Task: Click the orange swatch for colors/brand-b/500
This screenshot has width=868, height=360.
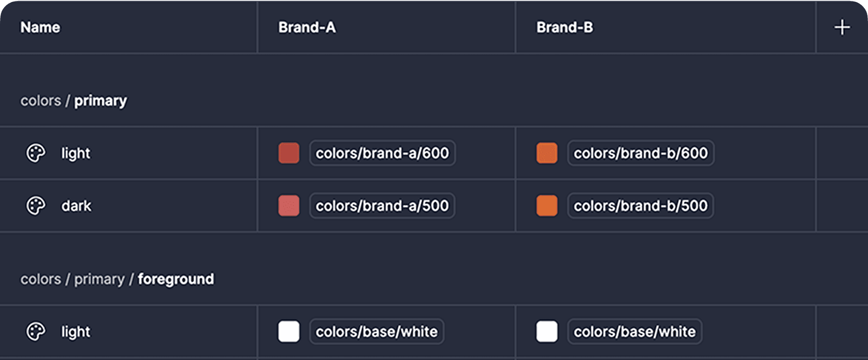Action: (x=546, y=205)
